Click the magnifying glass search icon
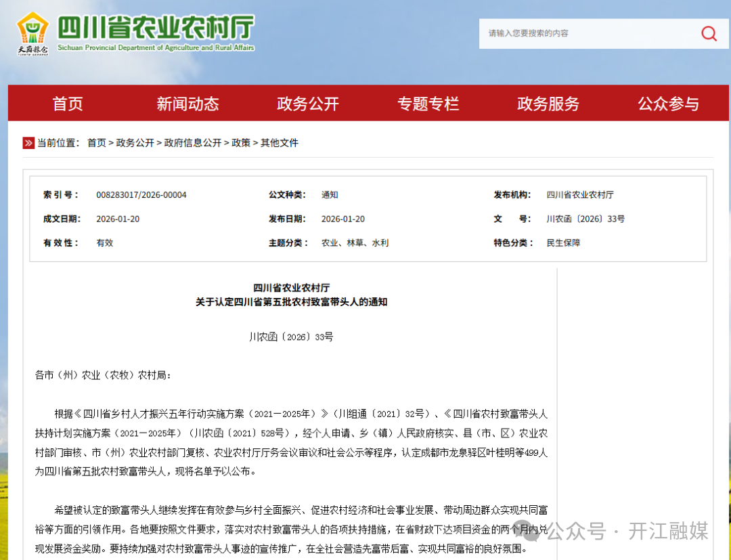This screenshot has width=731, height=560. pos(709,33)
